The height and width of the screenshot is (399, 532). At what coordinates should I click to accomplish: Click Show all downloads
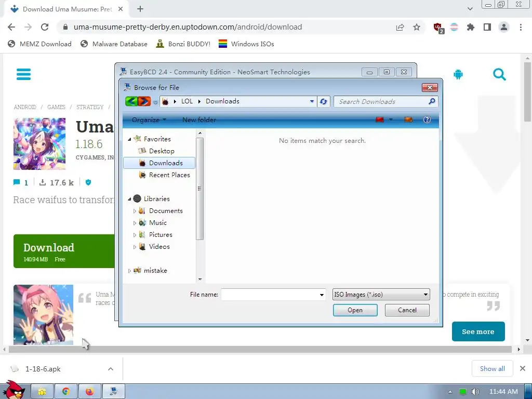point(493,368)
